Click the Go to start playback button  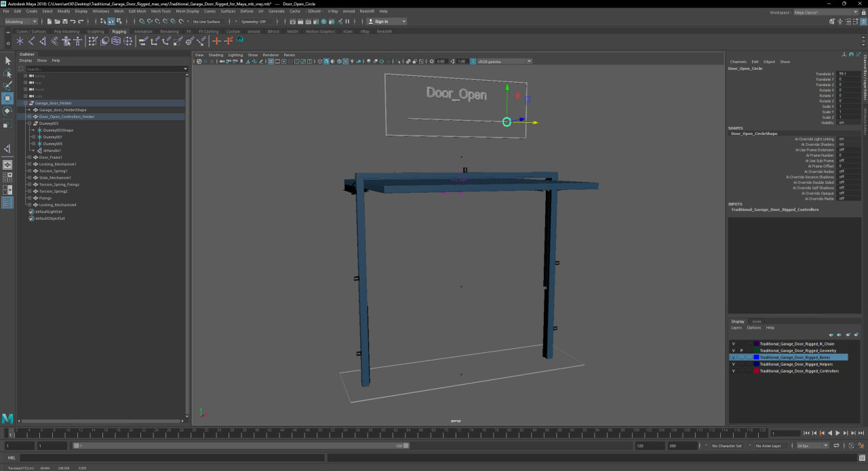806,433
